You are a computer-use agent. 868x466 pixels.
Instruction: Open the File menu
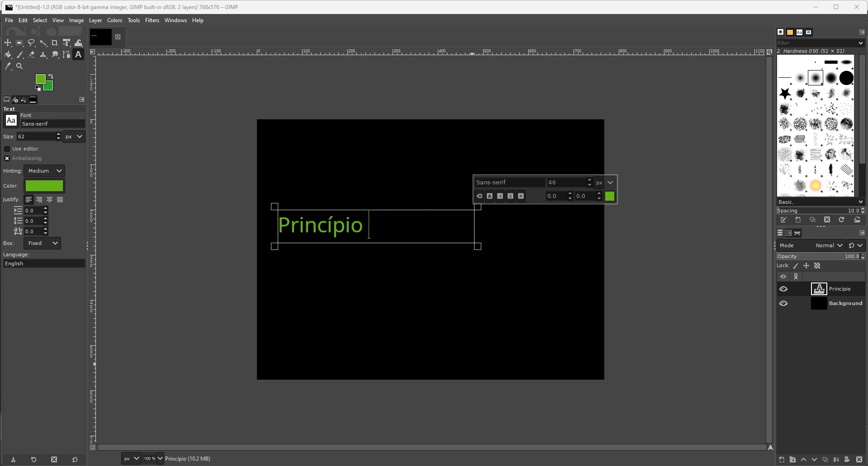click(x=9, y=20)
